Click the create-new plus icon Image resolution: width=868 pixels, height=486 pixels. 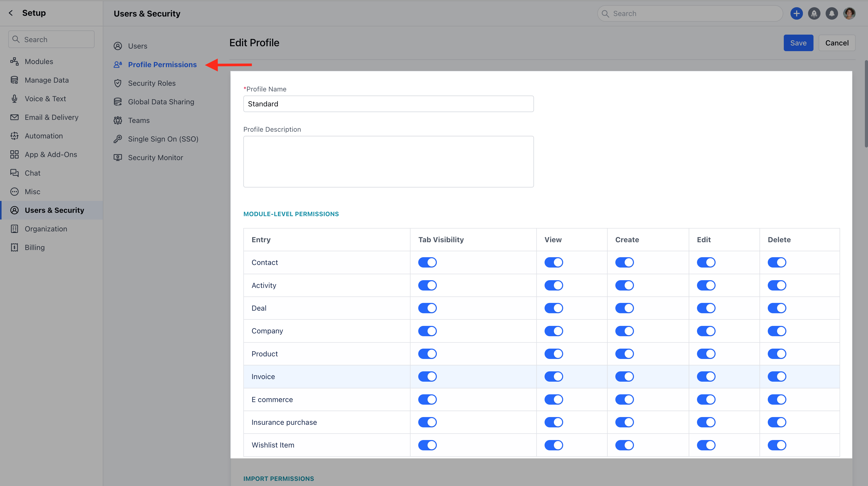797,13
